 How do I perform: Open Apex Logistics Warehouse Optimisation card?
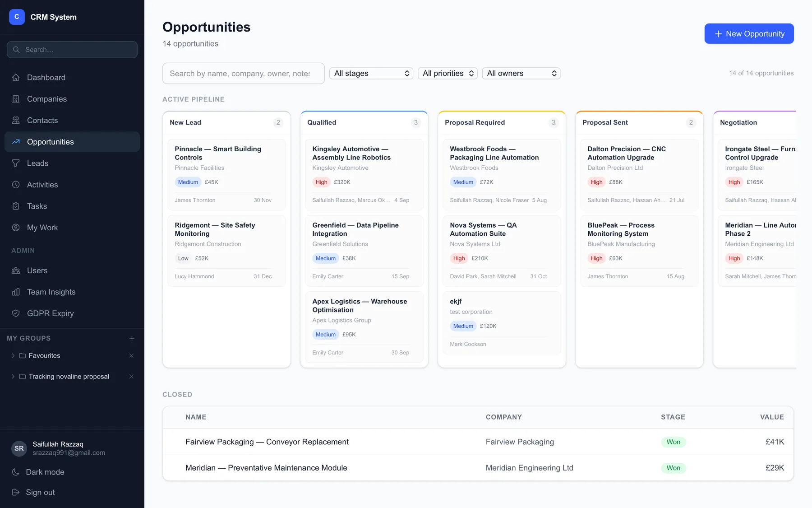point(364,327)
